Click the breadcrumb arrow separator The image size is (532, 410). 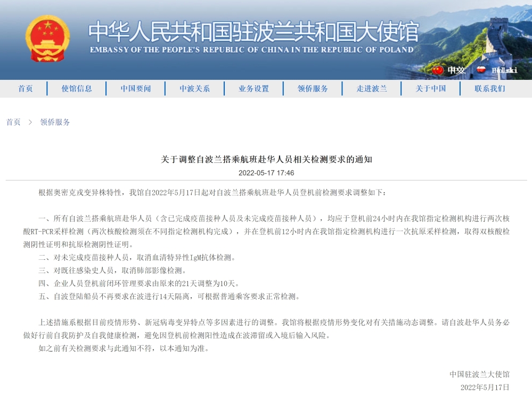click(x=30, y=122)
